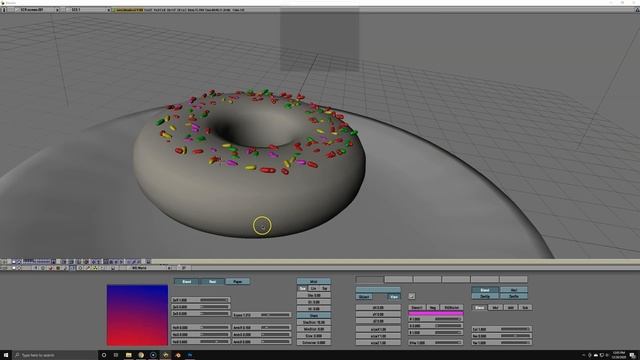
Task: Select the Sub blend mode button
Action: tap(525, 307)
